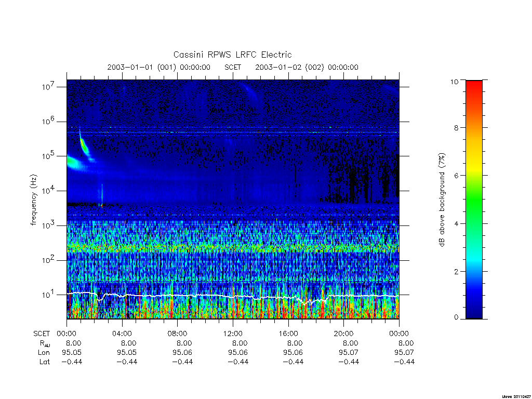The image size is (532, 399).
Task: Click the colorbar tick label "2"
Action: [x=456, y=271]
